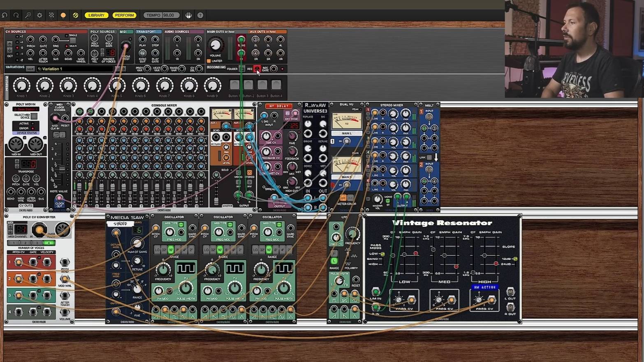Click the Select MIDI Device button
The height and width of the screenshot is (362, 644).
[x=34, y=116]
